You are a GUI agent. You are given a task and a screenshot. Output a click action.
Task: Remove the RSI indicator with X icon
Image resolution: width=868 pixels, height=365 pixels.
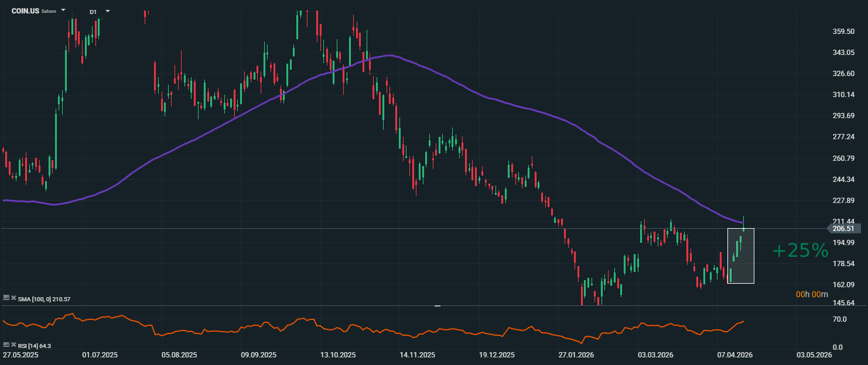click(x=13, y=345)
